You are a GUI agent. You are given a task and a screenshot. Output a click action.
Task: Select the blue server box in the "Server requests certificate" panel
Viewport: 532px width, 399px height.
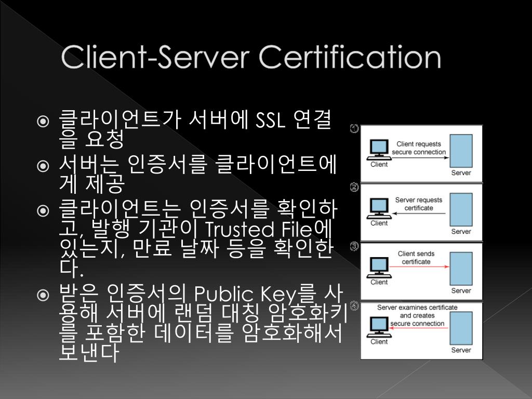tap(461, 210)
